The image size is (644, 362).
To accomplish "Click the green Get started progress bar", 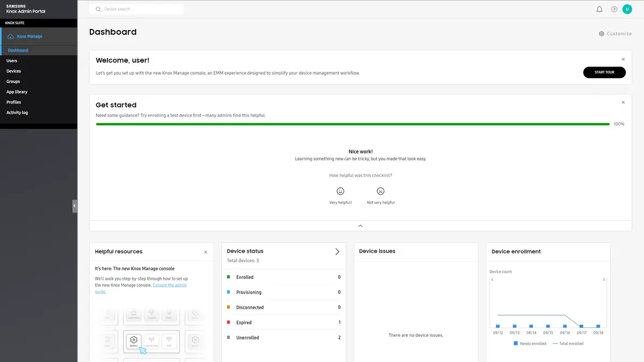I will coord(353,124).
